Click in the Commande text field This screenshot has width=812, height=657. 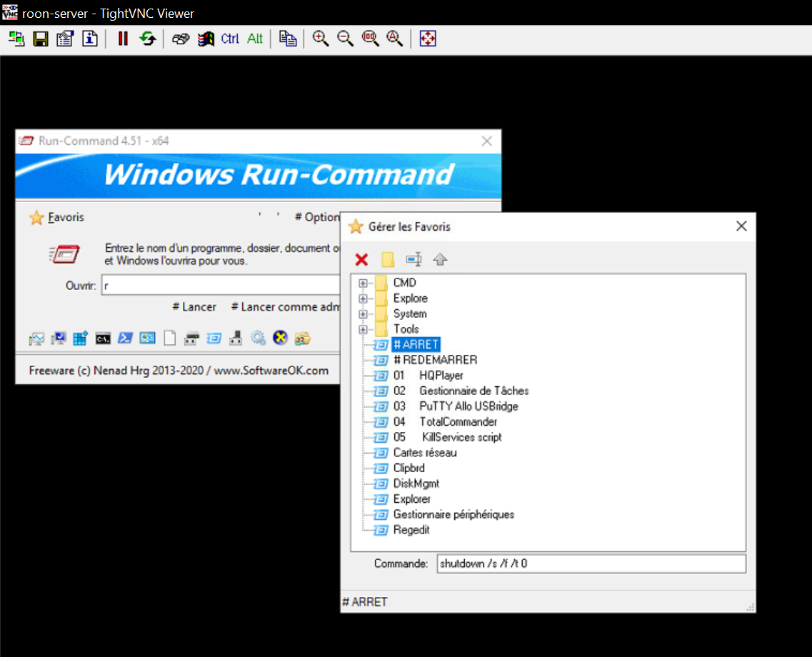591,564
